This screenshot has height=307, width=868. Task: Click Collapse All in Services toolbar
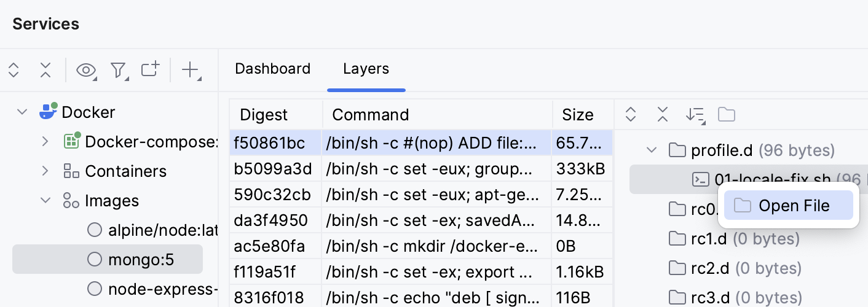pyautogui.click(x=45, y=70)
